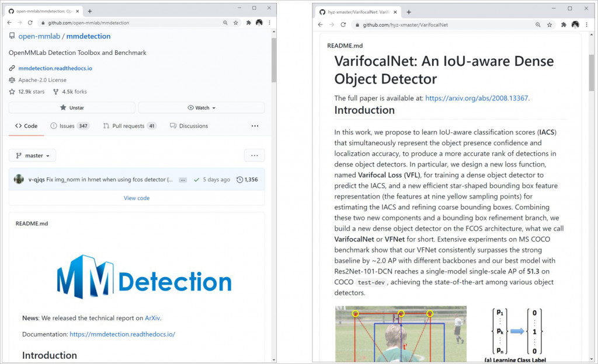
Task: Open master branch selector dropdown
Action: 33,155
